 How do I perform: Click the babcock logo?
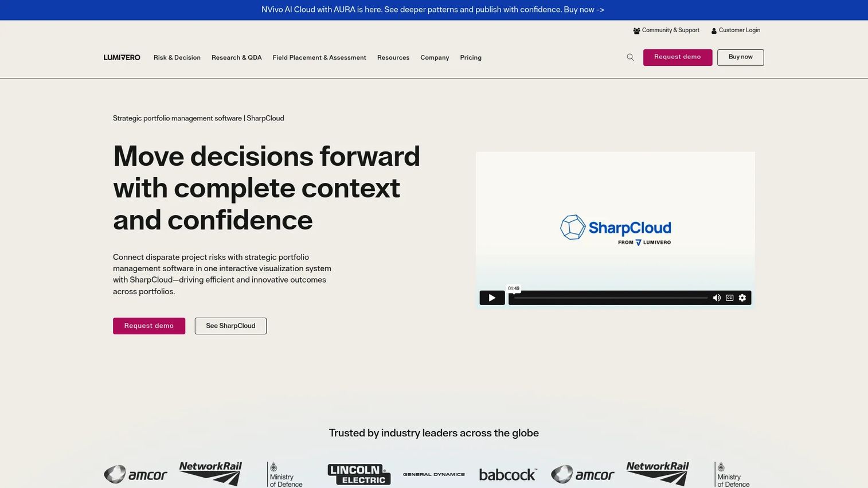click(x=508, y=474)
